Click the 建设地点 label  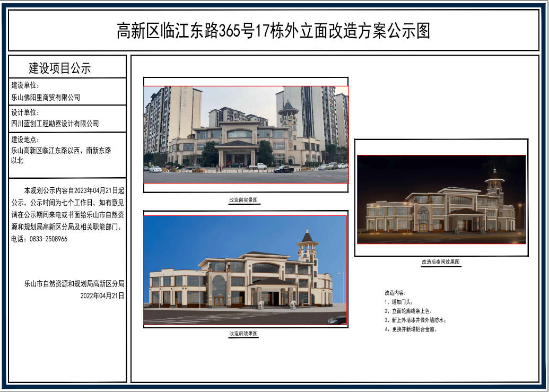pos(25,140)
